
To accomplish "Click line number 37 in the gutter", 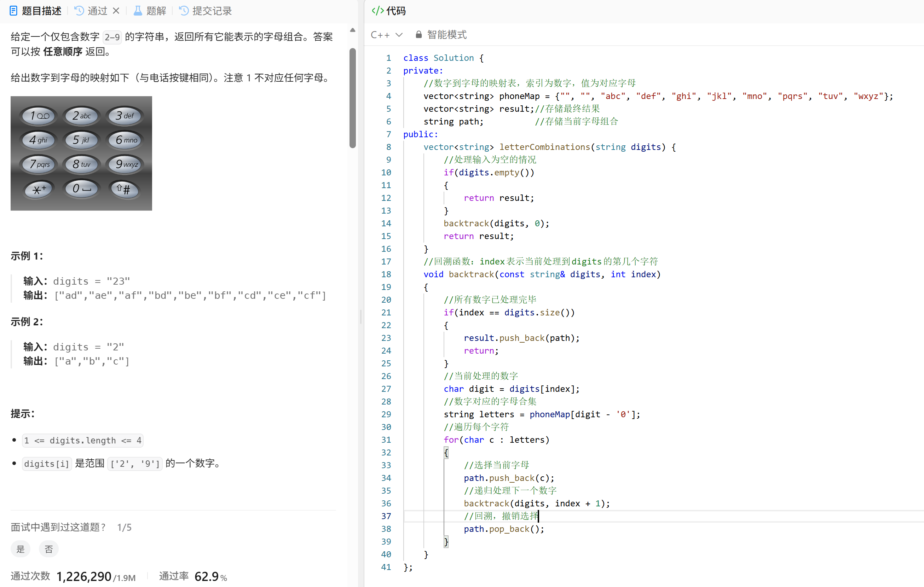I will tap(386, 516).
